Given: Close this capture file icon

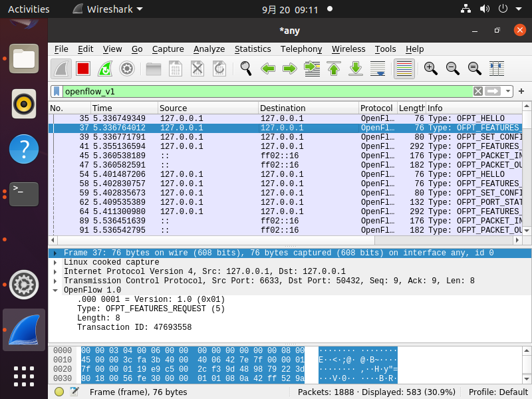Looking at the screenshot, I should pos(198,69).
